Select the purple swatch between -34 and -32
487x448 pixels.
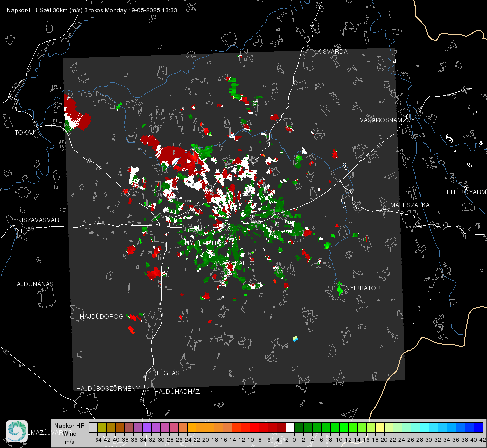click(x=147, y=427)
